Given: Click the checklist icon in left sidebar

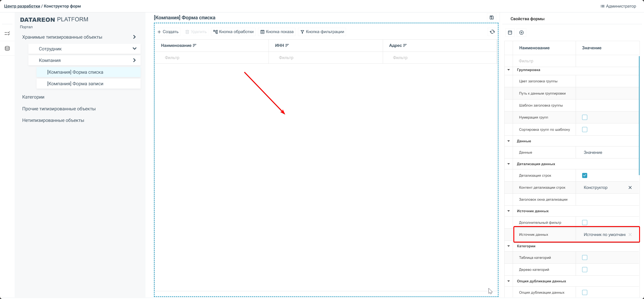Looking at the screenshot, I should click(x=7, y=33).
